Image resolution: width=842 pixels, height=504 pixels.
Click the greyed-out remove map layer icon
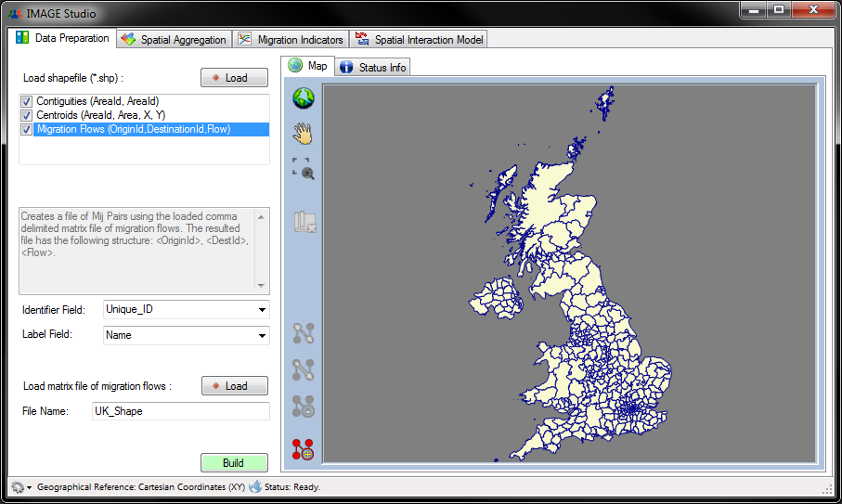[304, 223]
